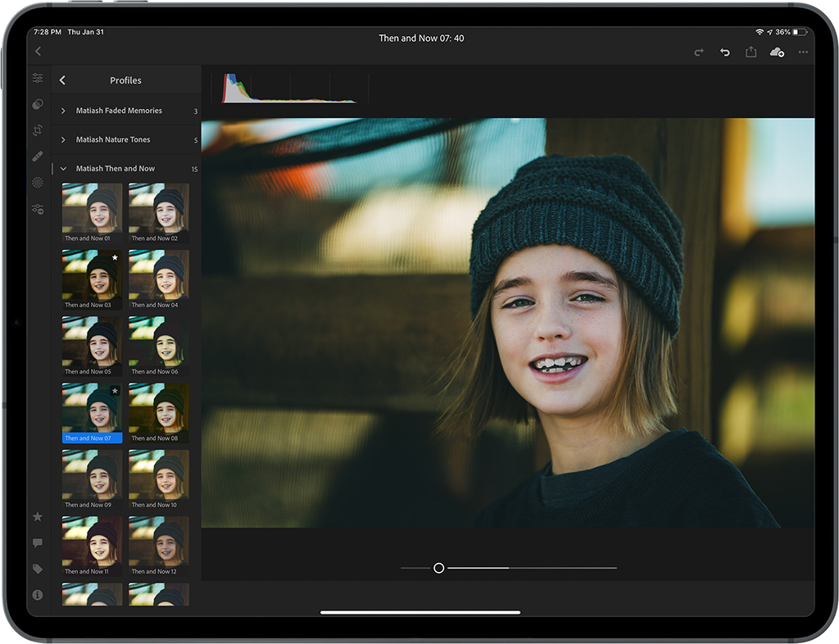Open the Edit sliders panel icon
839x644 pixels.
click(38, 79)
